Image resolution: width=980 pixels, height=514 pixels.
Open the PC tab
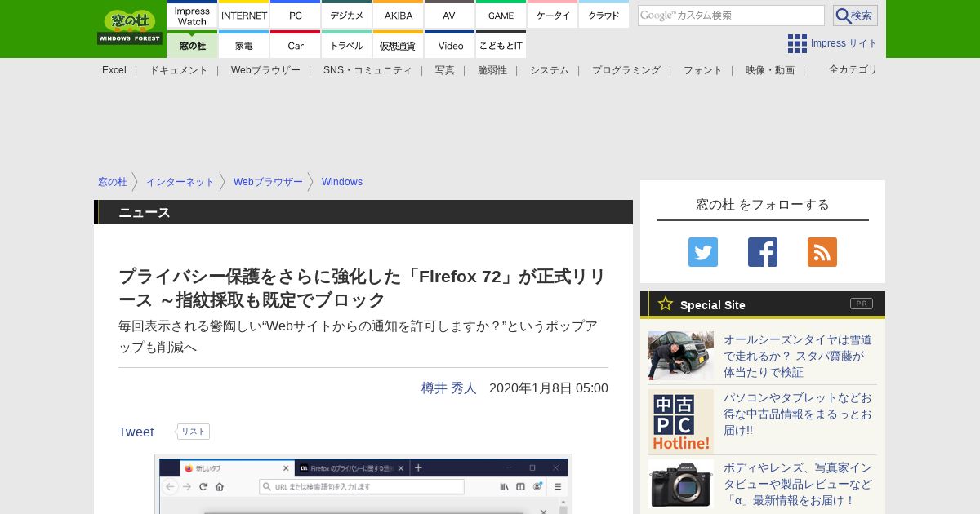[296, 15]
